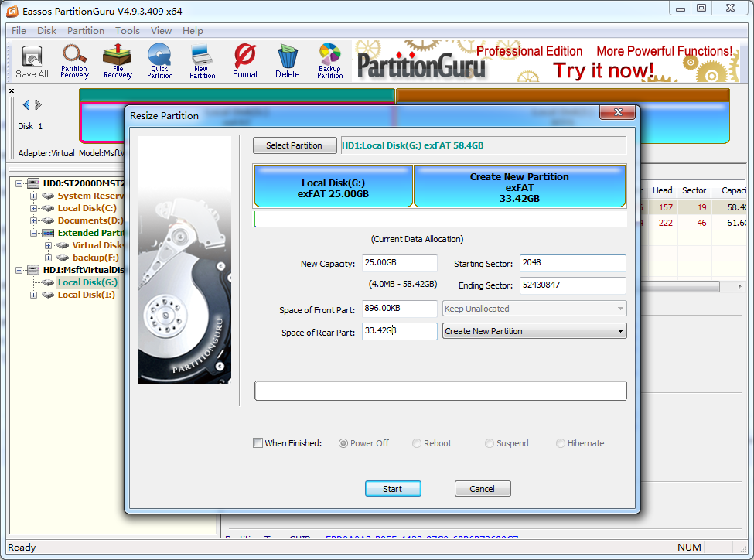This screenshot has width=754, height=560.
Task: Select the Suspend radio option
Action: tap(489, 443)
